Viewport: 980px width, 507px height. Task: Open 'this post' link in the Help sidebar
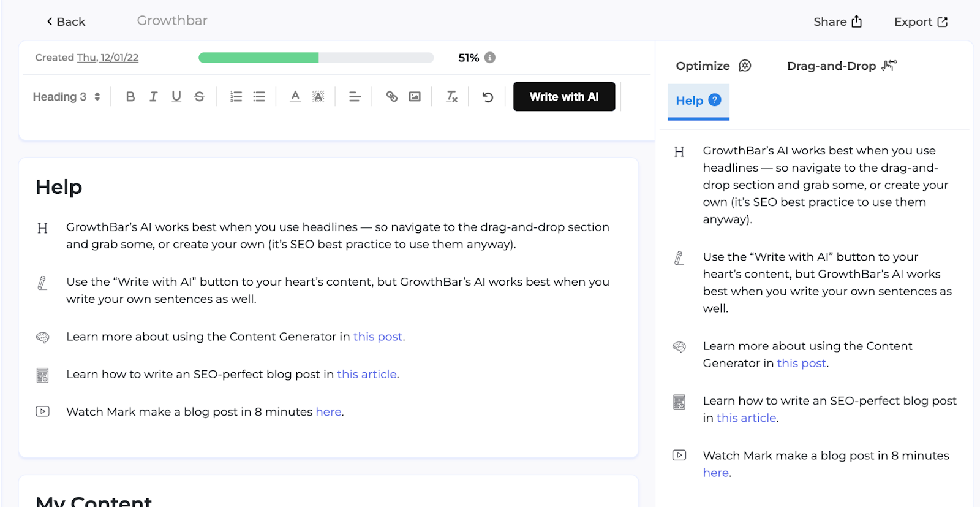pyautogui.click(x=802, y=363)
